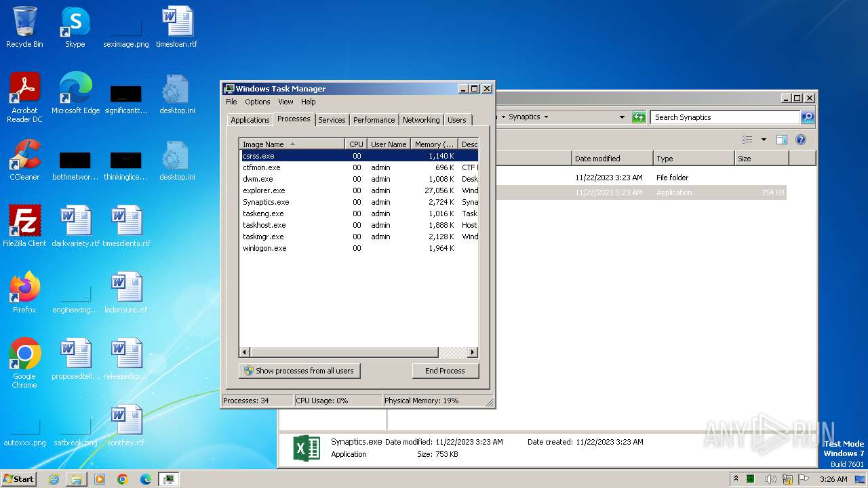Viewport: 868px width, 488px height.
Task: Sort by Image Name column header
Action: (x=292, y=144)
